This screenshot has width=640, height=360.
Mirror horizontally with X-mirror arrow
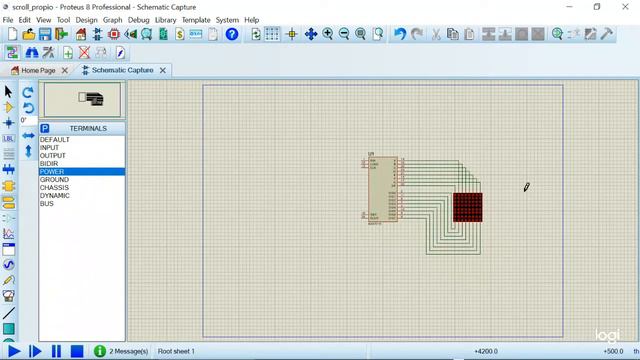point(28,136)
